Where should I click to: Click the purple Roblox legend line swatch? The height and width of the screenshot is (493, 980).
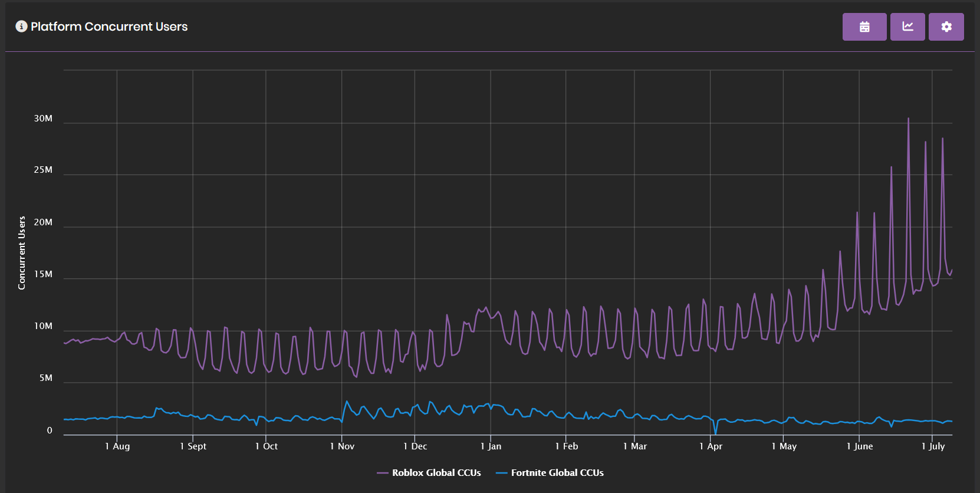(x=383, y=473)
